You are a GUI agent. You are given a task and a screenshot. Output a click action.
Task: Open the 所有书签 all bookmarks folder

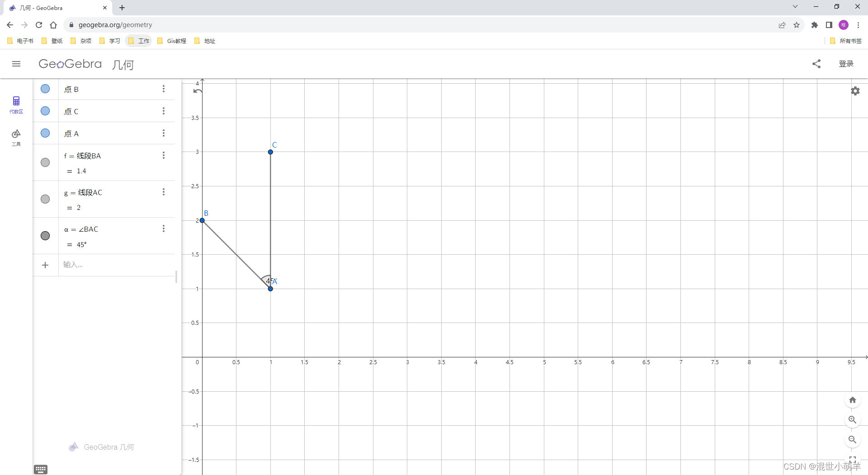click(846, 41)
